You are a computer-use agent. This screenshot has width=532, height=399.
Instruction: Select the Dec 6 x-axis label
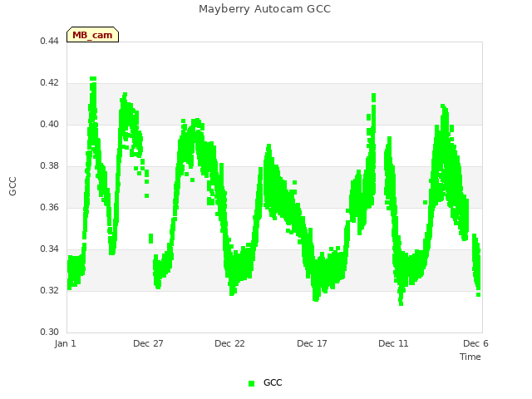[475, 343]
